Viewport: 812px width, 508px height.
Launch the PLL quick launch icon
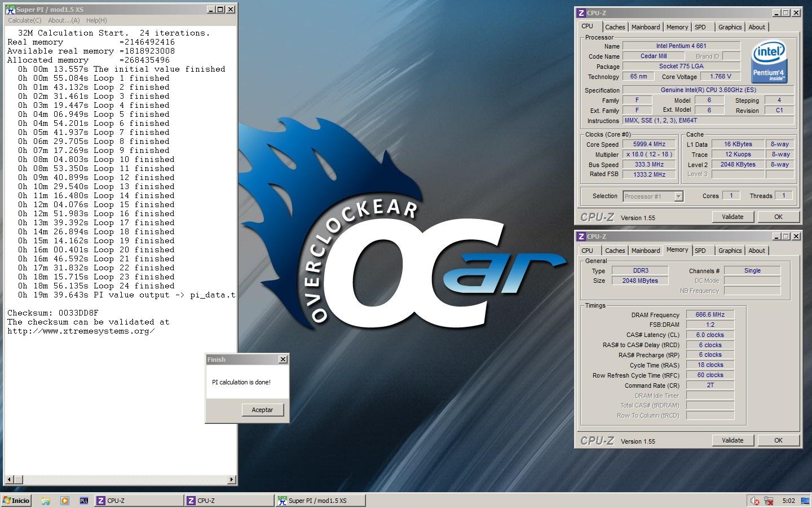click(84, 501)
